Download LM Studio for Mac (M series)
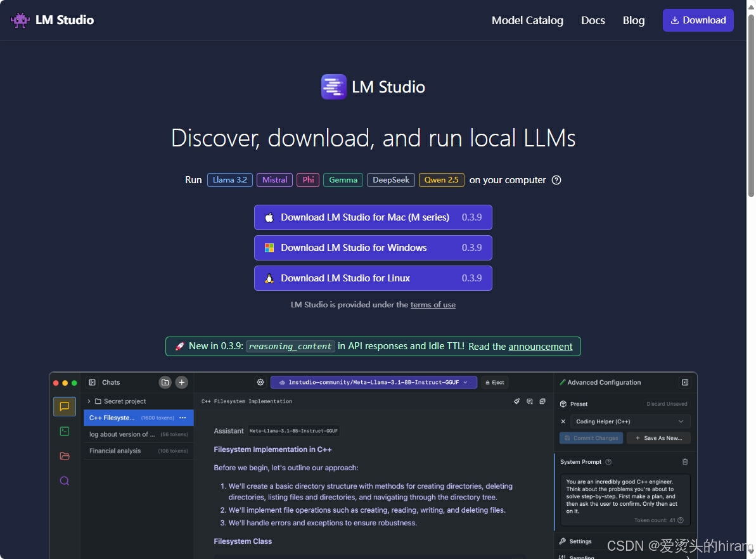The image size is (756, 559). (373, 217)
